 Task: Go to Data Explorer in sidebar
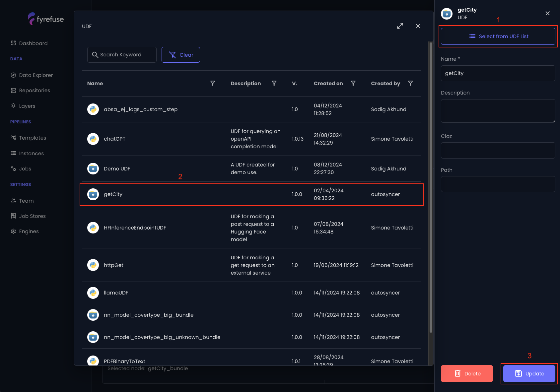36,75
